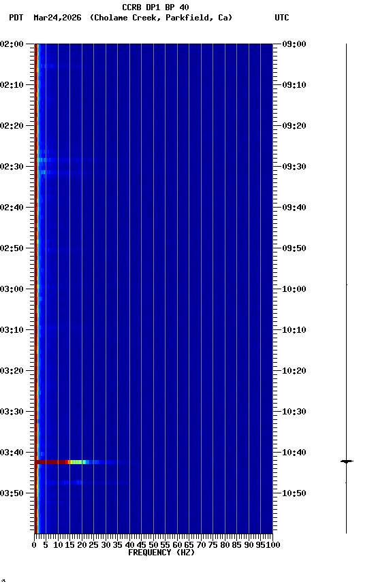This screenshot has width=376, height=588.
Task: Click the PDT time label "02:40"
Action: point(12,208)
